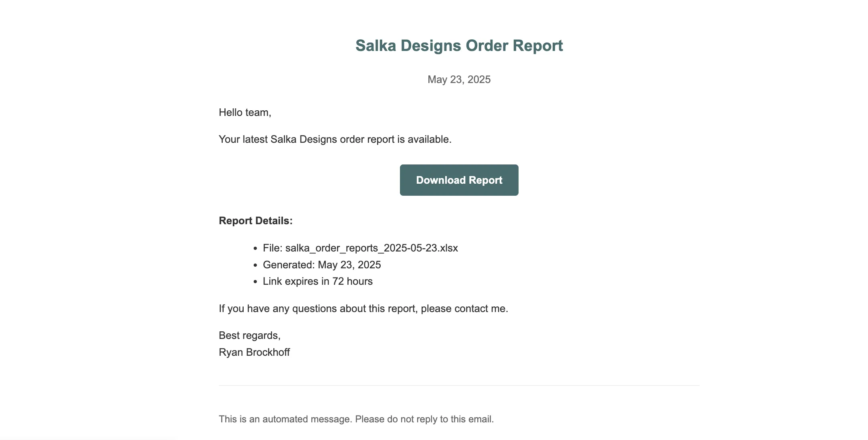Click Ryan Brockhoff's name in signature
The image size is (868, 440).
[254, 352]
